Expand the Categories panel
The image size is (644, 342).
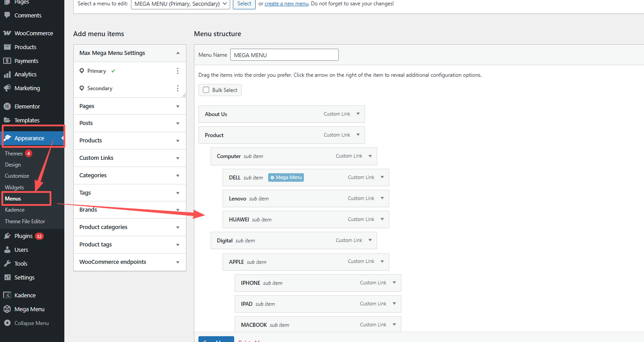coord(178,175)
